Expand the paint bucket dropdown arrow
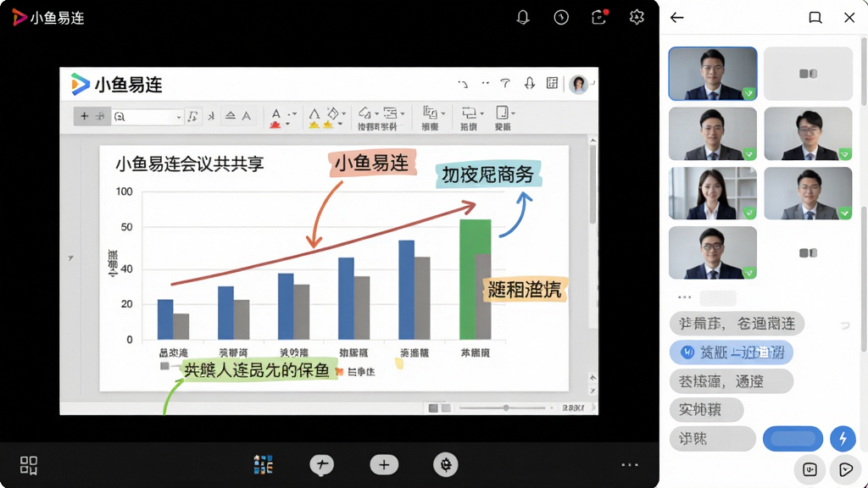The width and height of the screenshot is (868, 488). (344, 114)
